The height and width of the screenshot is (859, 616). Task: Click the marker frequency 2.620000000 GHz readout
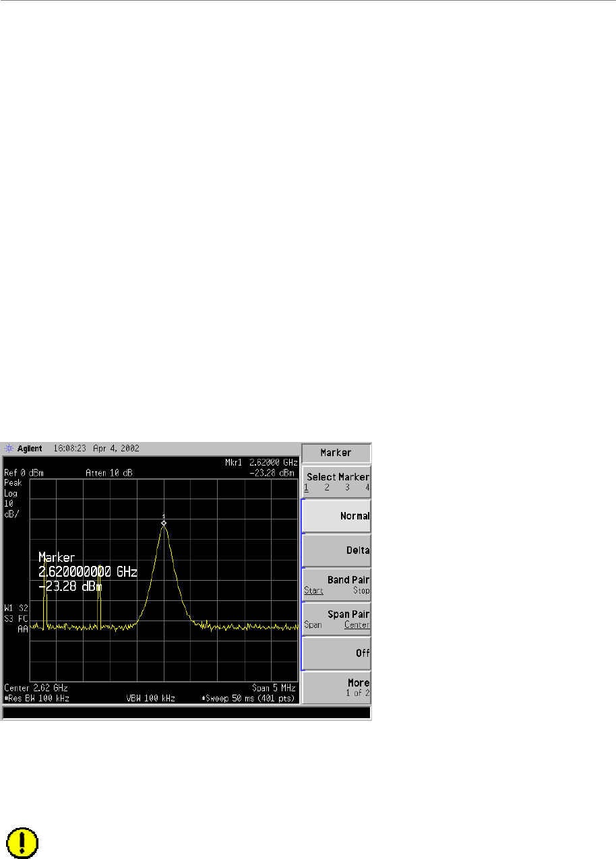88,572
